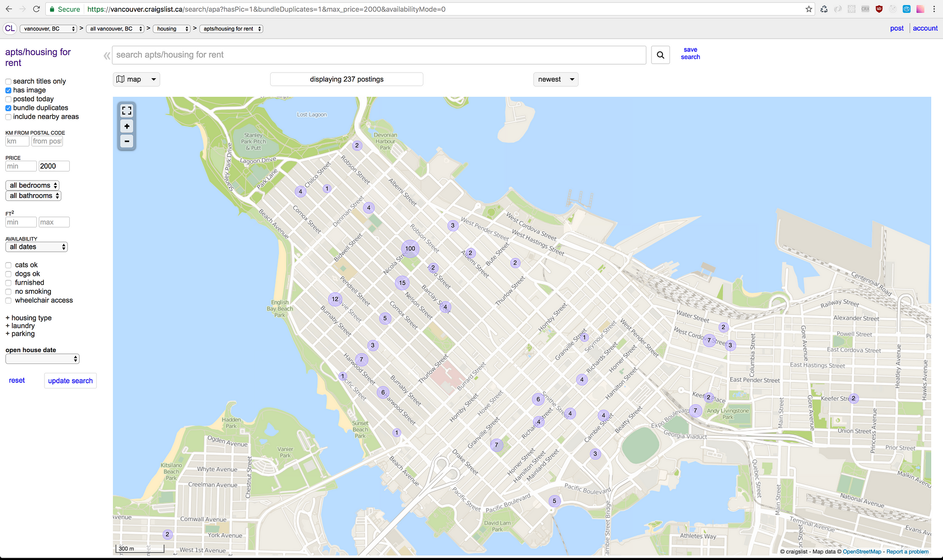Enable the 'posted today' checkbox

point(8,99)
